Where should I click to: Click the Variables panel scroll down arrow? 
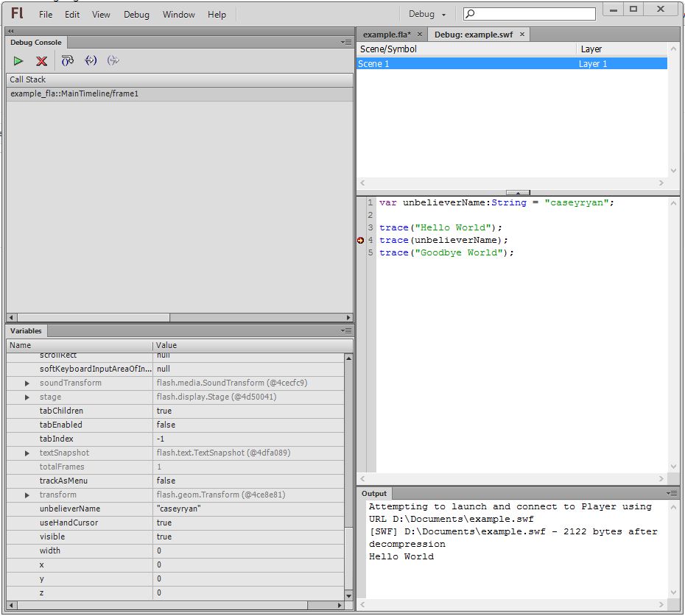pyautogui.click(x=348, y=596)
